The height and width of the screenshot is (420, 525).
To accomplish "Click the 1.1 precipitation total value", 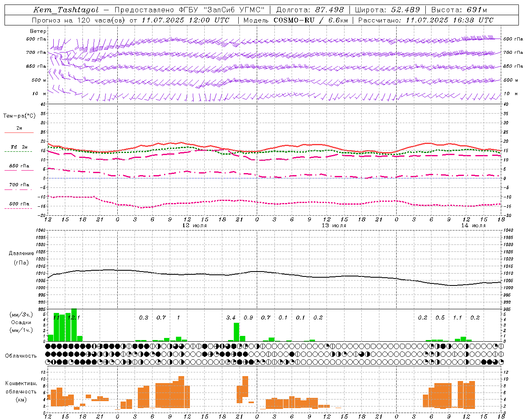I will (457, 318).
